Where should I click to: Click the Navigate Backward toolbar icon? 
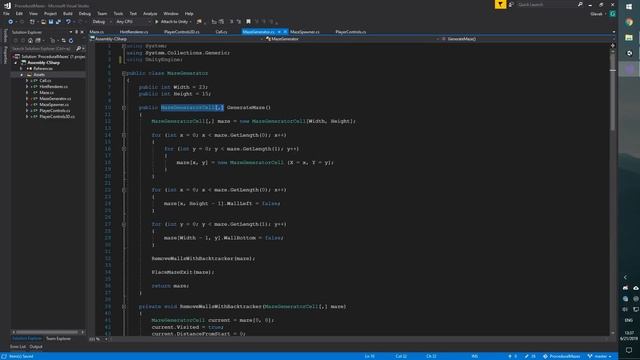click(x=11, y=22)
